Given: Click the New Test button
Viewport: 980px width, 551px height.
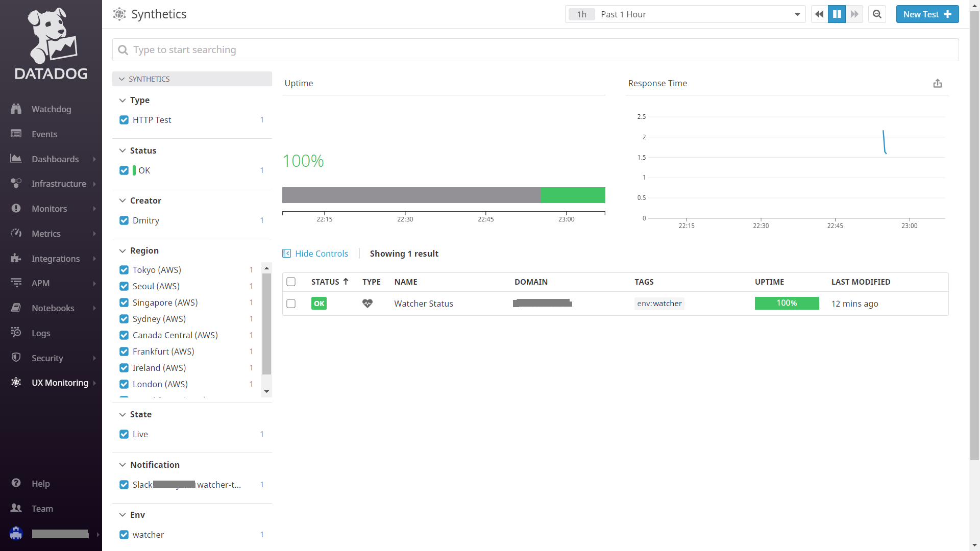Looking at the screenshot, I should (927, 14).
